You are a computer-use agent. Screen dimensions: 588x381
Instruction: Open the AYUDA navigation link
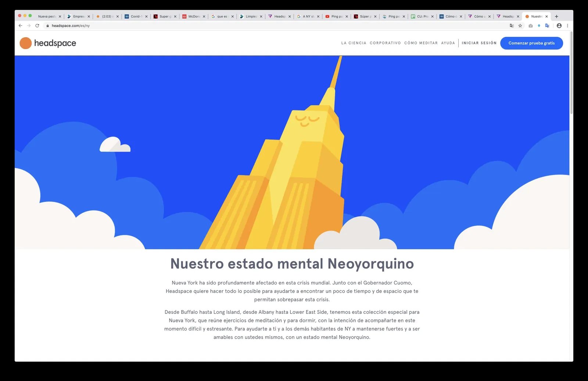pos(448,43)
